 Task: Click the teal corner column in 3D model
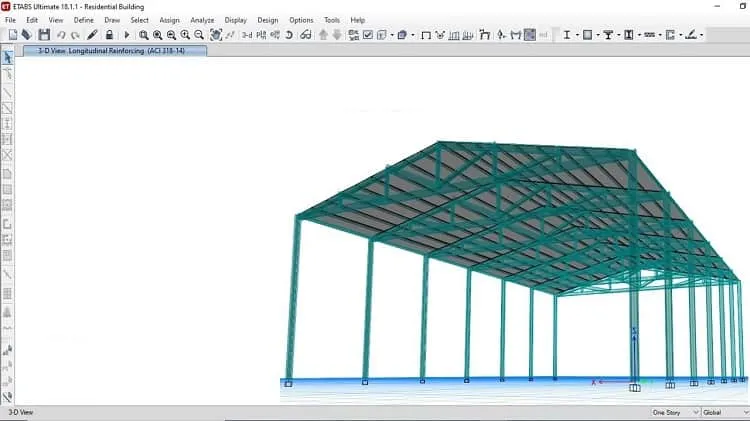click(293, 299)
